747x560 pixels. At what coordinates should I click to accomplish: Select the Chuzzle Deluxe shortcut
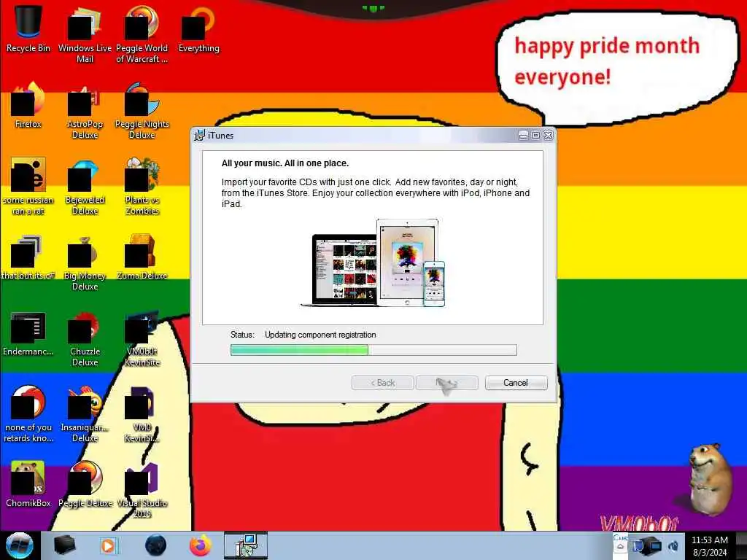[x=85, y=338]
